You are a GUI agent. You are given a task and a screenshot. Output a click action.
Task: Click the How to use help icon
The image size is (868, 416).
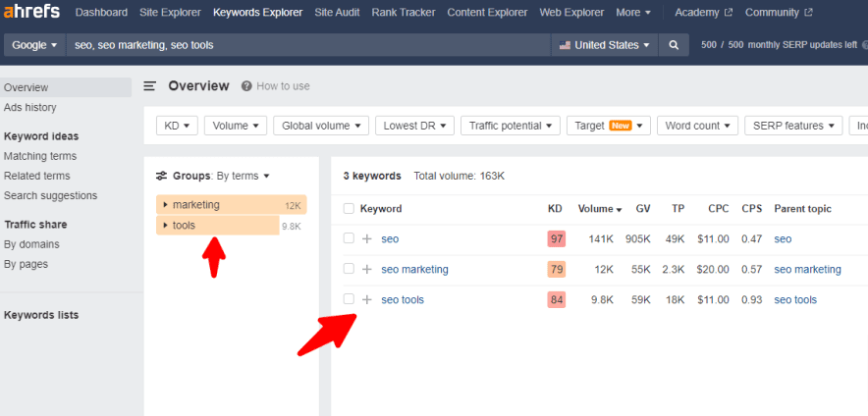[x=246, y=86]
